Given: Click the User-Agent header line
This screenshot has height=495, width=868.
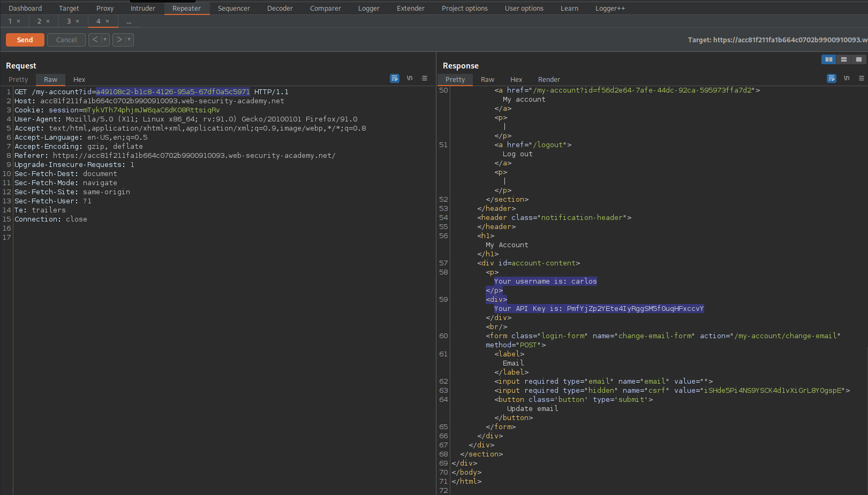Looking at the screenshot, I should [x=186, y=119].
